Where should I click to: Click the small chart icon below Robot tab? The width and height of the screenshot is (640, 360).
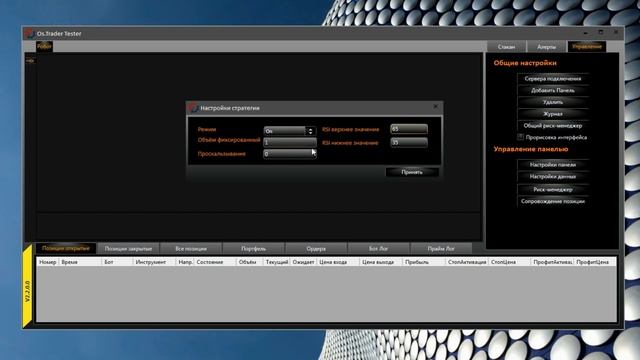(x=31, y=61)
